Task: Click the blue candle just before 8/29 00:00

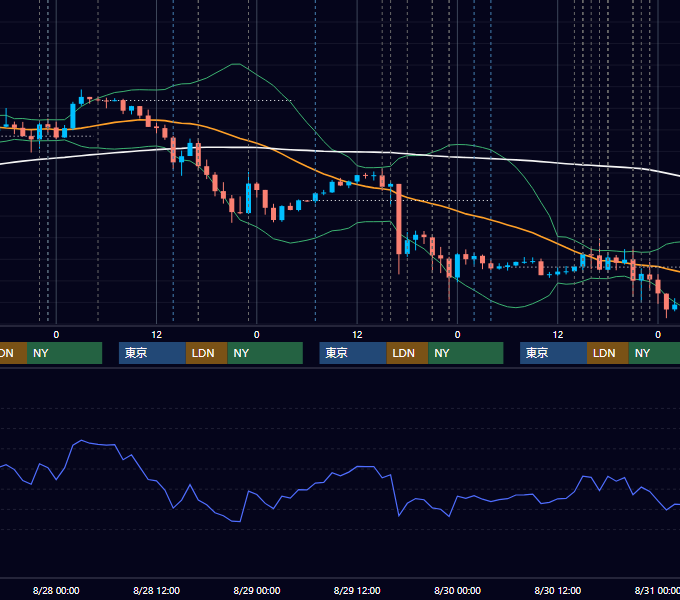Action: click(x=248, y=198)
